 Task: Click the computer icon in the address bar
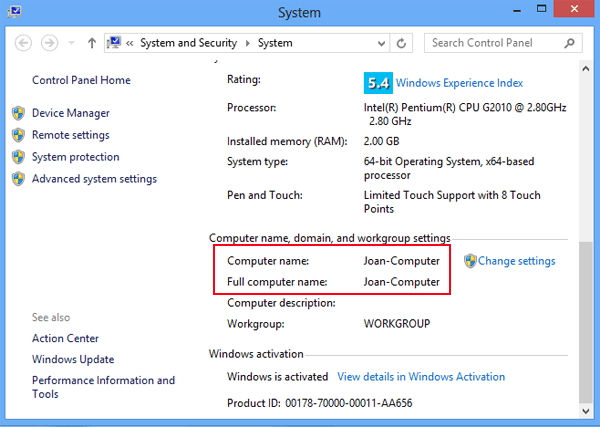[x=114, y=42]
